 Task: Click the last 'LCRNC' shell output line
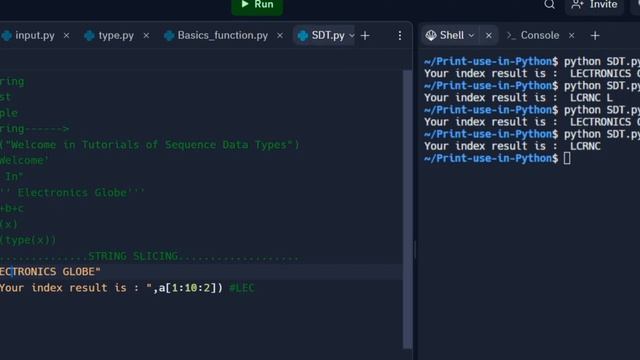pyautogui.click(x=512, y=146)
